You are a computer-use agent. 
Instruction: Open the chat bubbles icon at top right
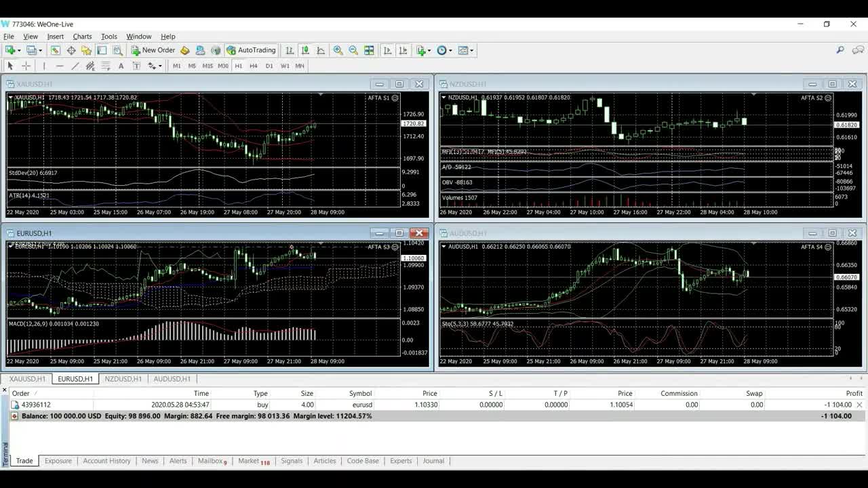click(x=859, y=50)
